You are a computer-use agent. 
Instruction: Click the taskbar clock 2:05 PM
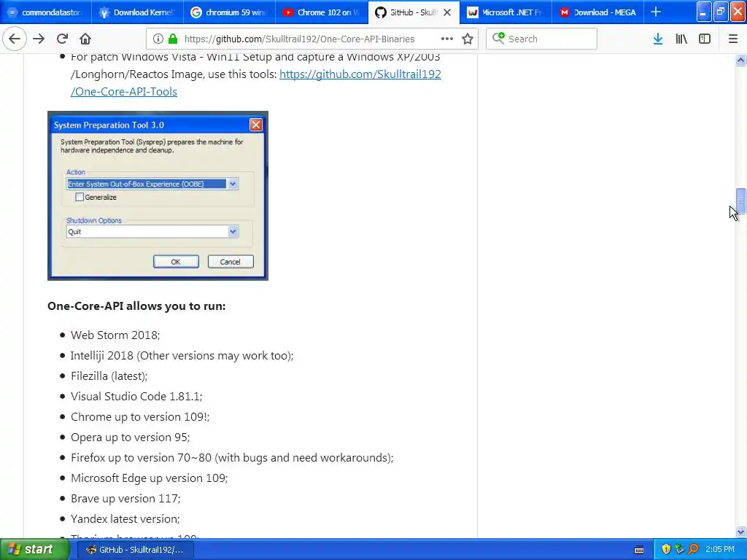pos(720,550)
